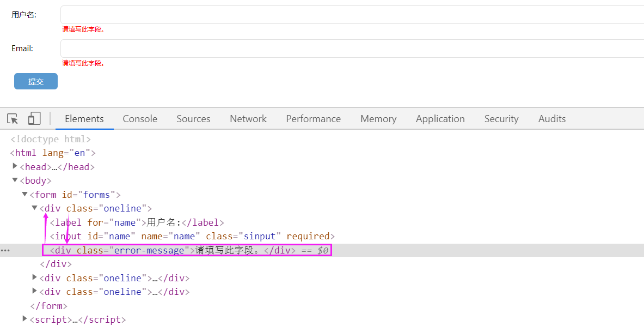Click the three-dots row actions icon
The width and height of the screenshot is (644, 326).
click(5, 250)
